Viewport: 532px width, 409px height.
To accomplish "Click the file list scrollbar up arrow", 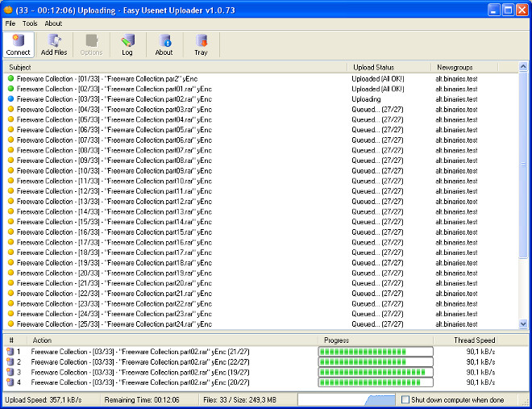I will [523, 66].
